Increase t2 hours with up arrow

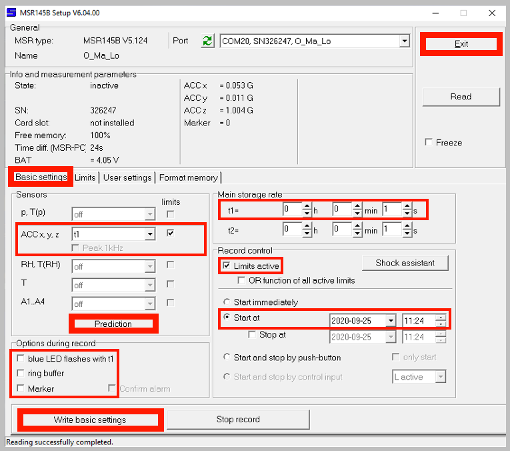tap(307, 226)
